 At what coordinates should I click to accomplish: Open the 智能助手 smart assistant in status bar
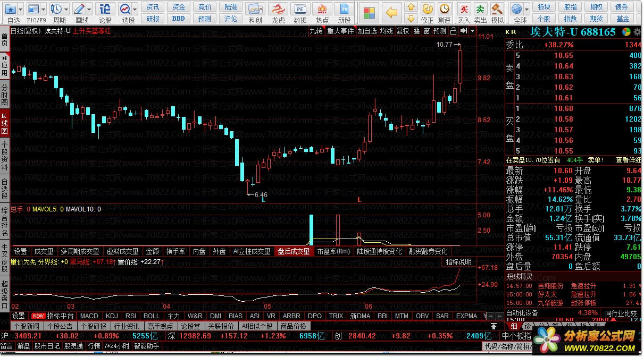point(146,346)
